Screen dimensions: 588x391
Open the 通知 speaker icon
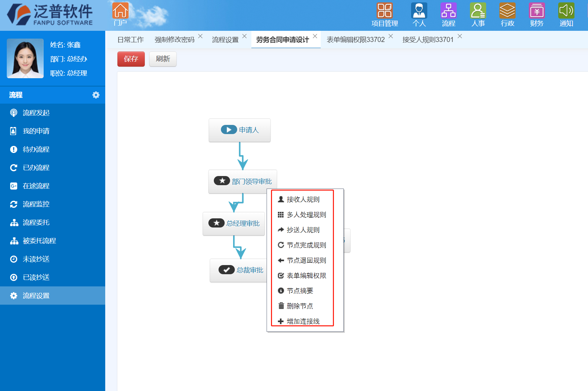coord(566,11)
